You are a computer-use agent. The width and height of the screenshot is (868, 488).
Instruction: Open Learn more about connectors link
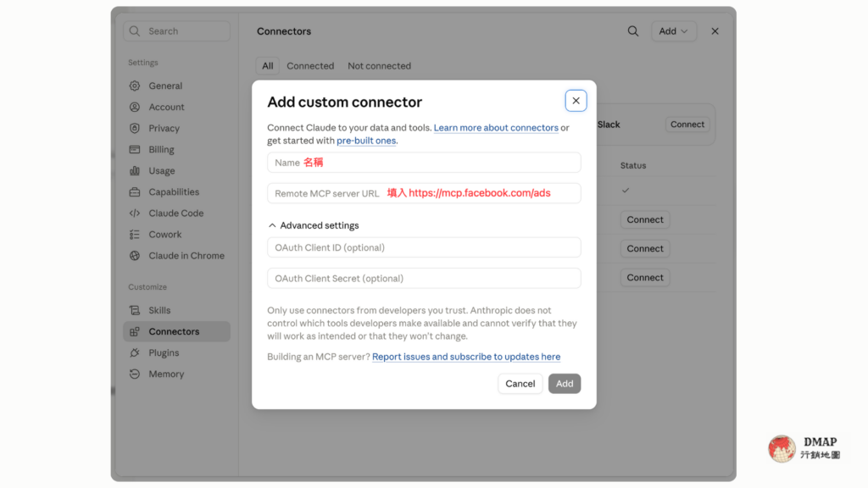click(x=496, y=128)
